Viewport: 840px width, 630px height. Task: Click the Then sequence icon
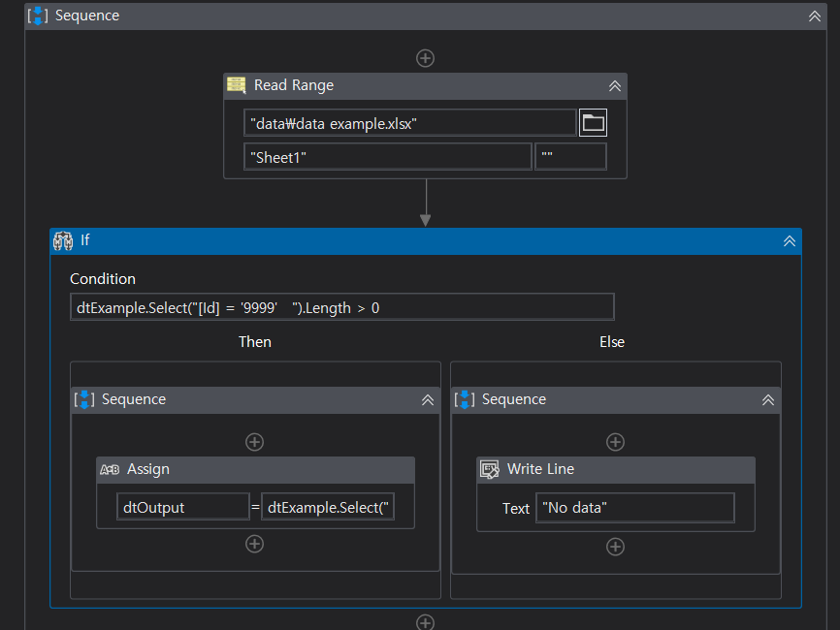point(84,399)
